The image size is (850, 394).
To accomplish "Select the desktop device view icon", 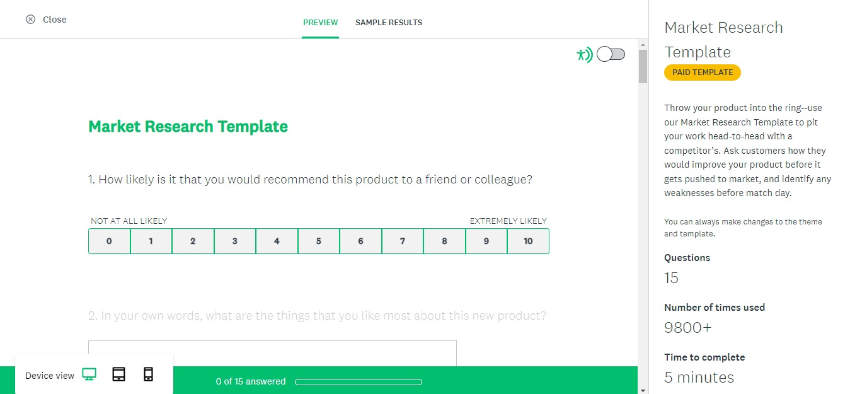I will pos(89,374).
